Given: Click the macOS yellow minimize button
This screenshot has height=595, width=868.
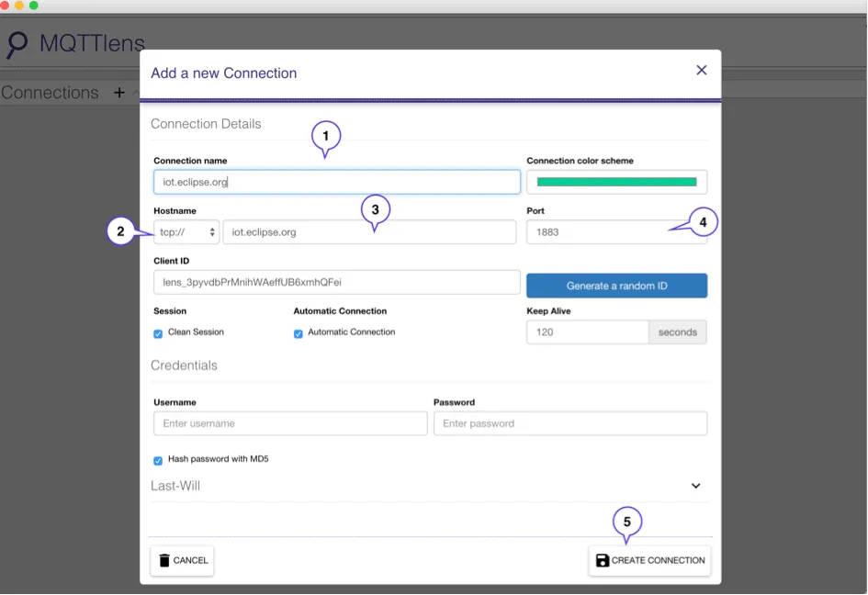Looking at the screenshot, I should coord(18,5).
